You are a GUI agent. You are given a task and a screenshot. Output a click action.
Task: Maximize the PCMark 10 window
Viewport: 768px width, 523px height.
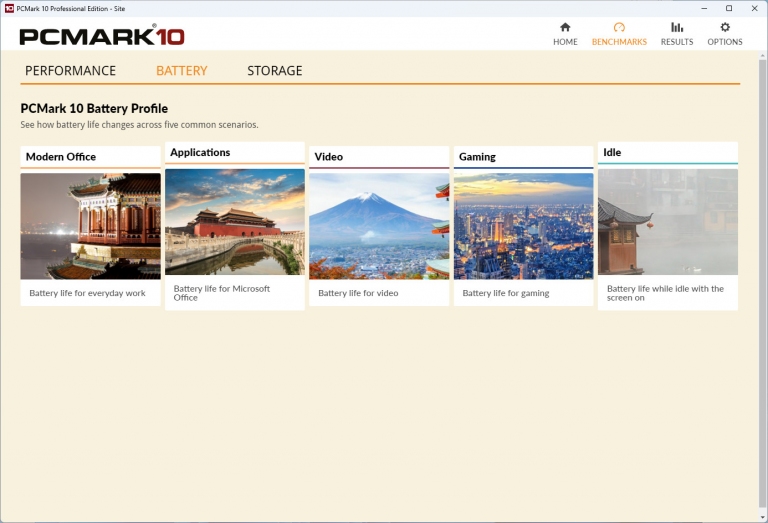coord(729,8)
